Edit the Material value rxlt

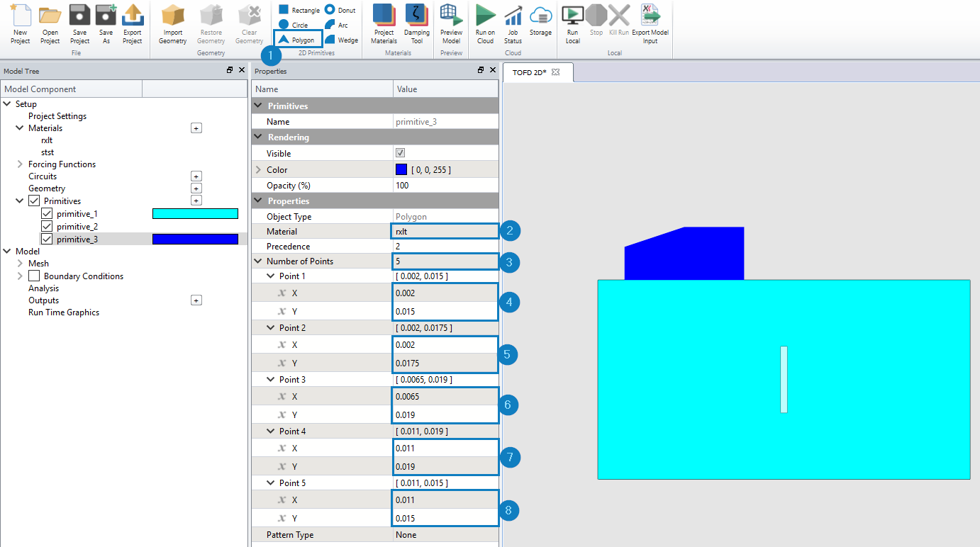point(445,232)
